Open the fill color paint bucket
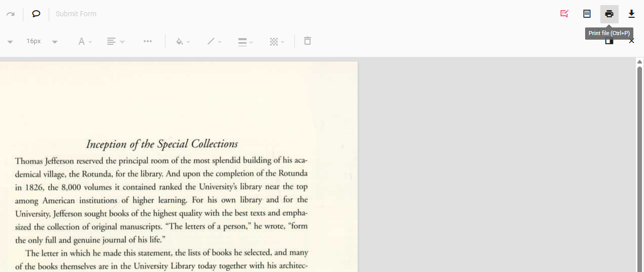This screenshot has width=644, height=272. 182,41
